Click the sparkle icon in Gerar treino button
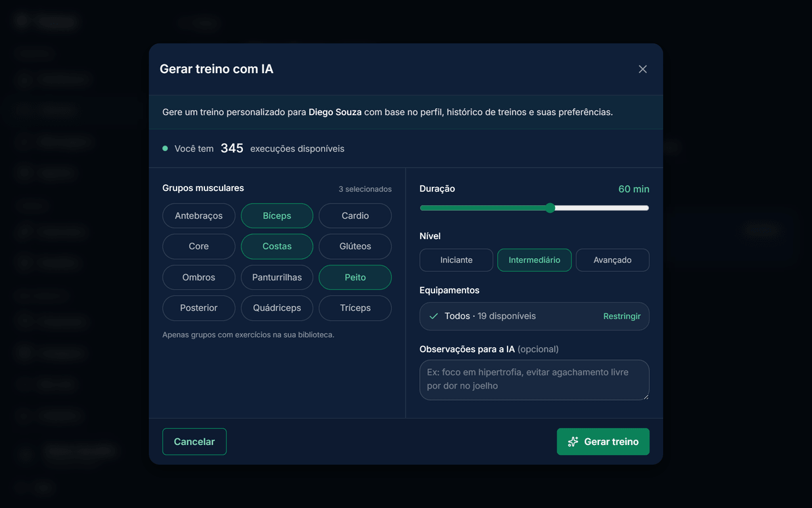 [x=573, y=442]
